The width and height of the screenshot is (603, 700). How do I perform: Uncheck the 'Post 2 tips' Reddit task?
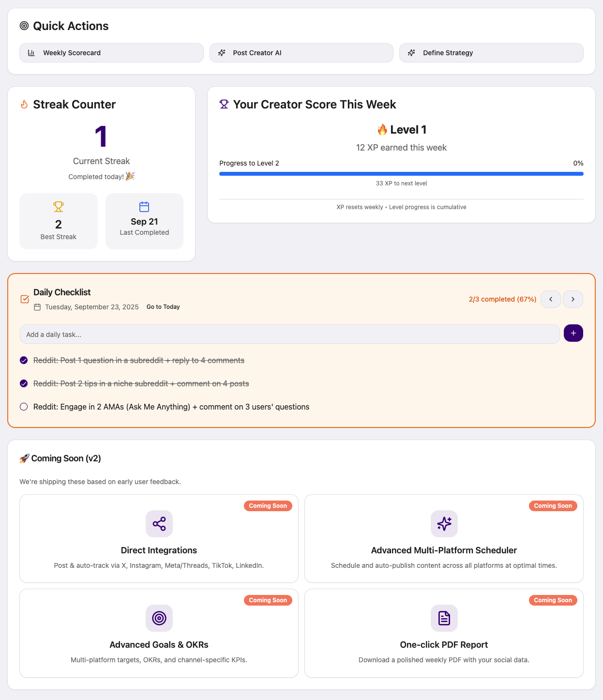(24, 383)
